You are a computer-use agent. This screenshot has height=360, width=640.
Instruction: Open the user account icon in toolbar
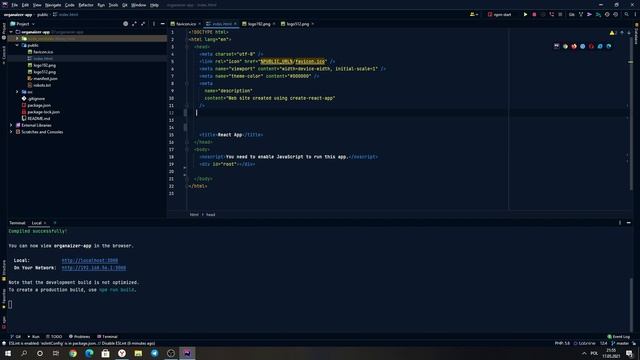pyautogui.click(x=473, y=14)
